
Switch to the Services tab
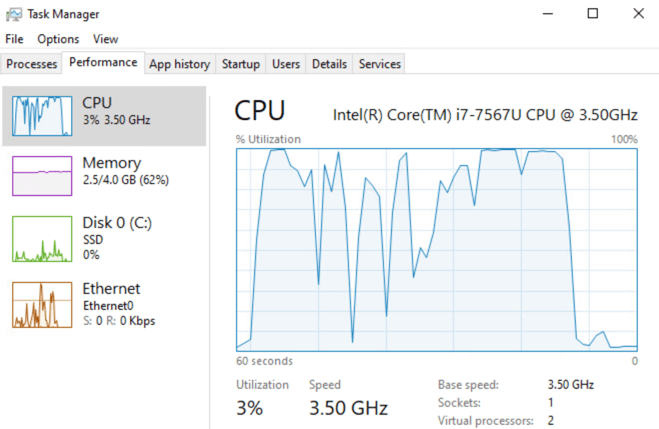tap(379, 64)
